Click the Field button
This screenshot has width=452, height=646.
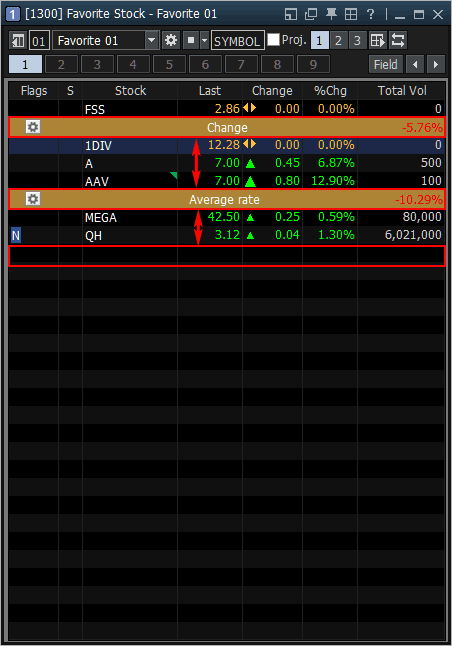386,64
